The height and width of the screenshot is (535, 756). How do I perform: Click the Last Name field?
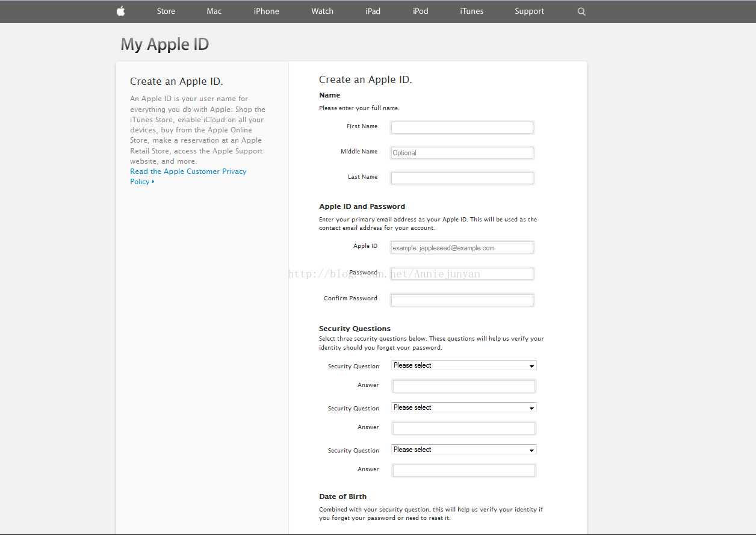462,178
